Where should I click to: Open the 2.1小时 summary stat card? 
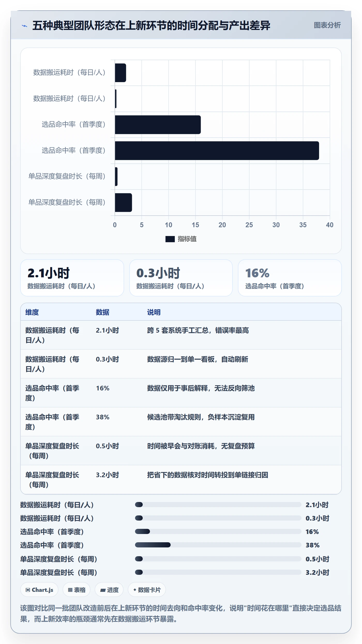(x=72, y=278)
